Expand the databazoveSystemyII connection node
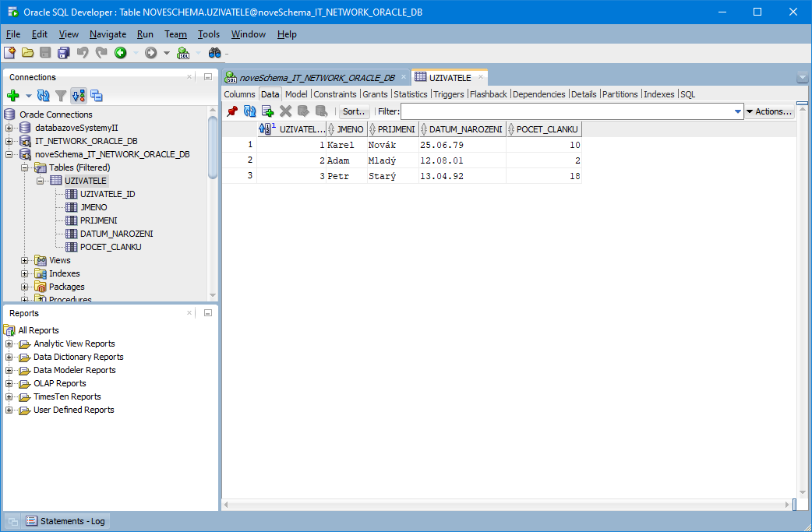 point(9,128)
